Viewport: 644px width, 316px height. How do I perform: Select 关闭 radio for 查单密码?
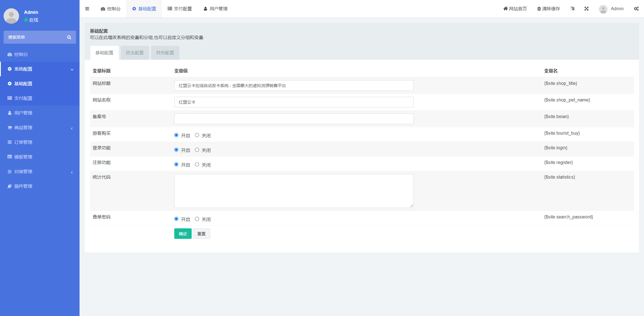(197, 219)
